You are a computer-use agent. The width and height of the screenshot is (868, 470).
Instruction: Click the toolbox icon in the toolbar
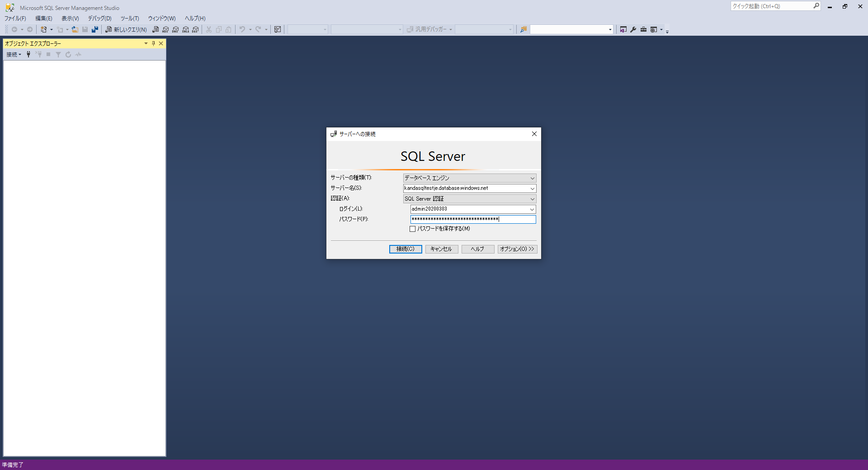pos(643,29)
